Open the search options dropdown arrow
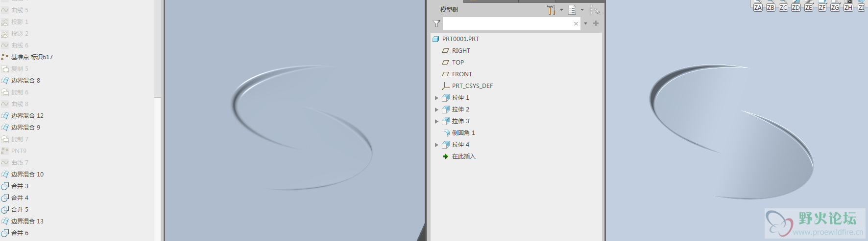Screen dimensions: 868x241 [x=585, y=23]
